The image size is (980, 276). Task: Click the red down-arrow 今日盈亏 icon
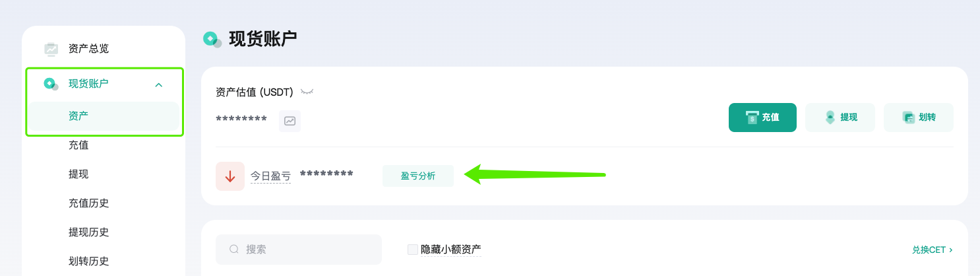point(230,176)
